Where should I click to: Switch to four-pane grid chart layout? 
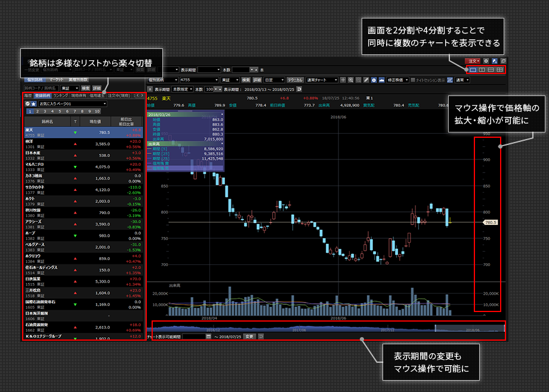point(499,70)
